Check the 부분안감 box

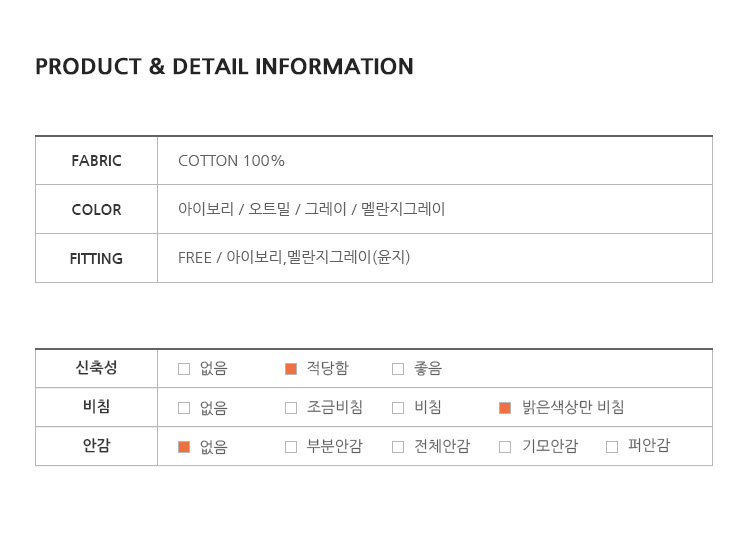(x=291, y=447)
